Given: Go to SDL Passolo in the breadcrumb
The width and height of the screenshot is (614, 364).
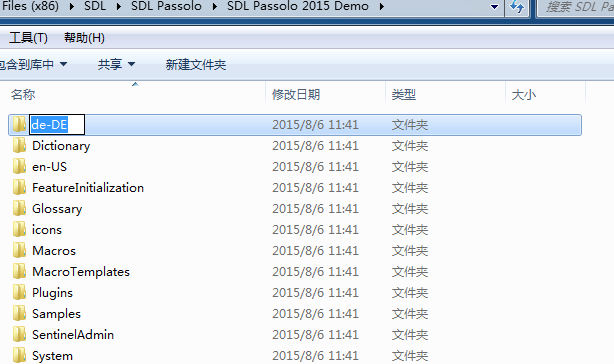Looking at the screenshot, I should (166, 6).
